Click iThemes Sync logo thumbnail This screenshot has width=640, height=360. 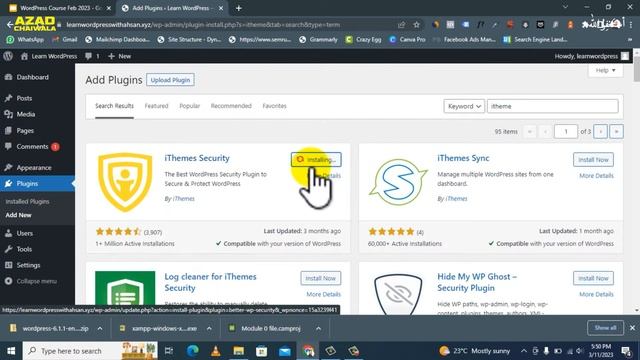coord(398,182)
